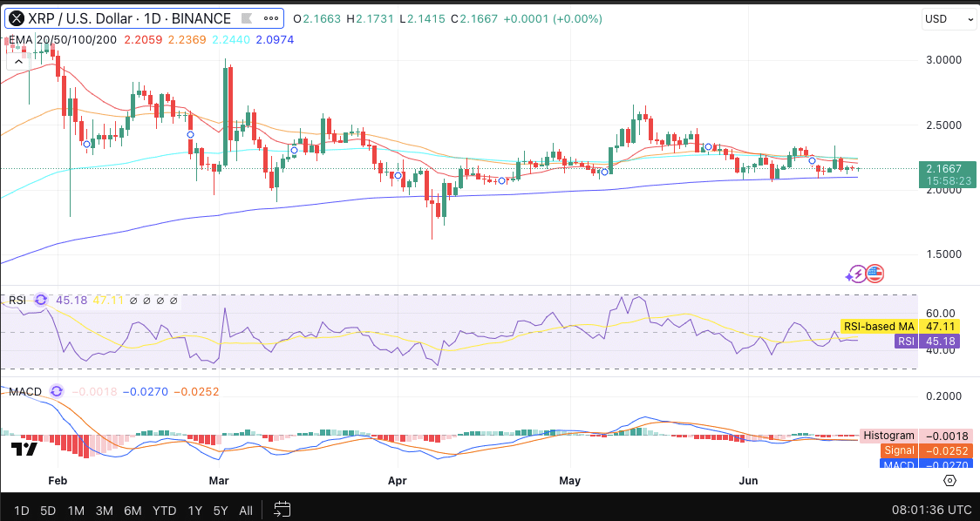Click the RSI legend label
The image size is (980, 521).
click(x=17, y=301)
